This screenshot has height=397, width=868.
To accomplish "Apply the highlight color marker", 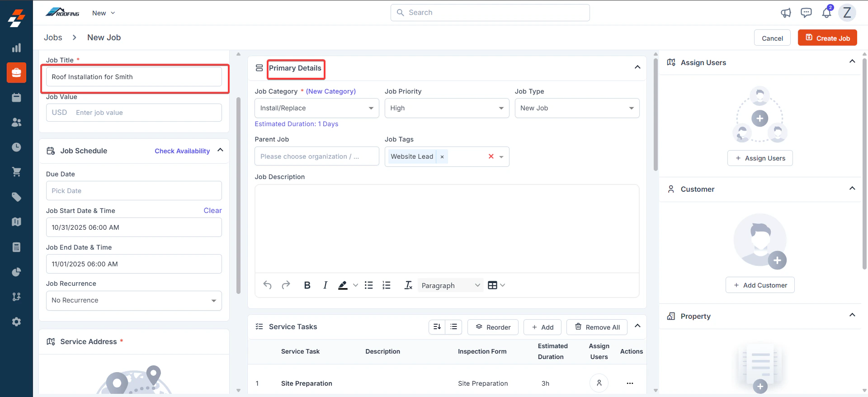I will click(343, 285).
